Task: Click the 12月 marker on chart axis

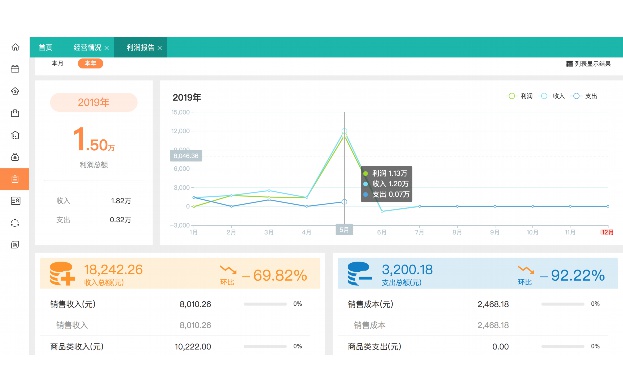Action: [x=607, y=232]
